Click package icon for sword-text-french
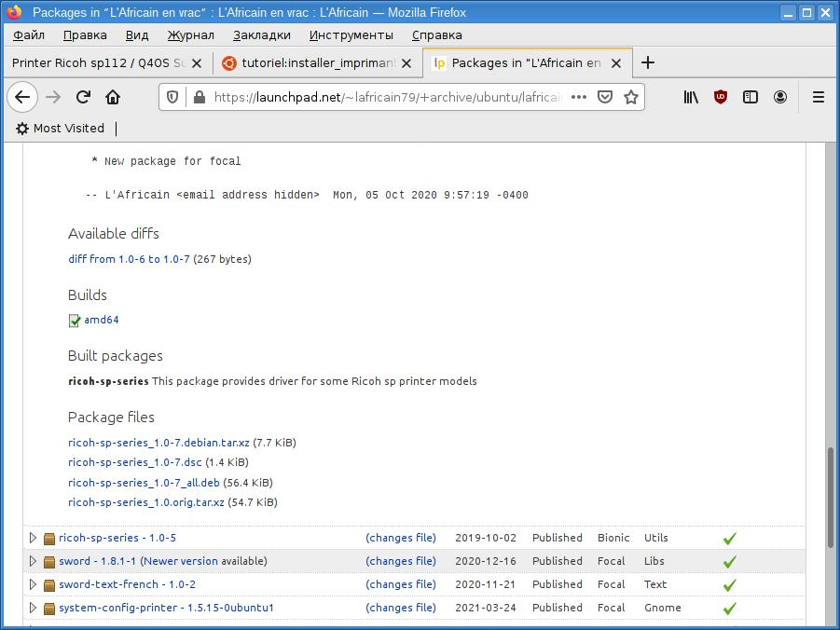 tap(49, 585)
